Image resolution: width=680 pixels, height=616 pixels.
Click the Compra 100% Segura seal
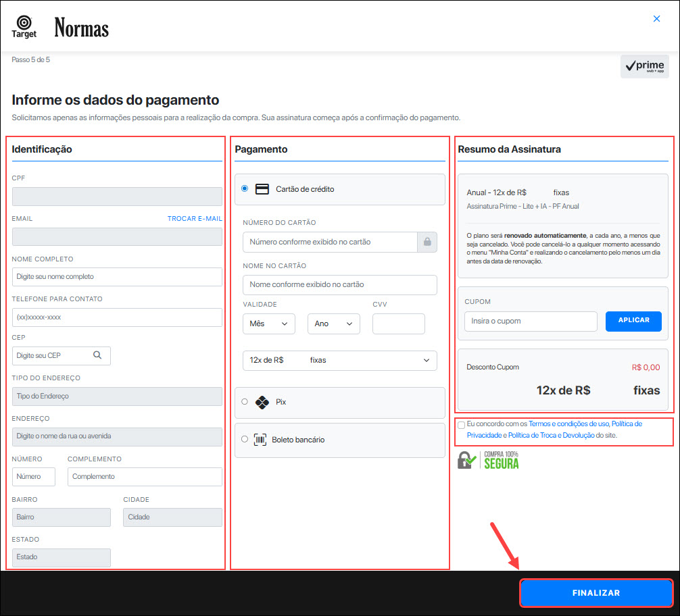point(489,460)
